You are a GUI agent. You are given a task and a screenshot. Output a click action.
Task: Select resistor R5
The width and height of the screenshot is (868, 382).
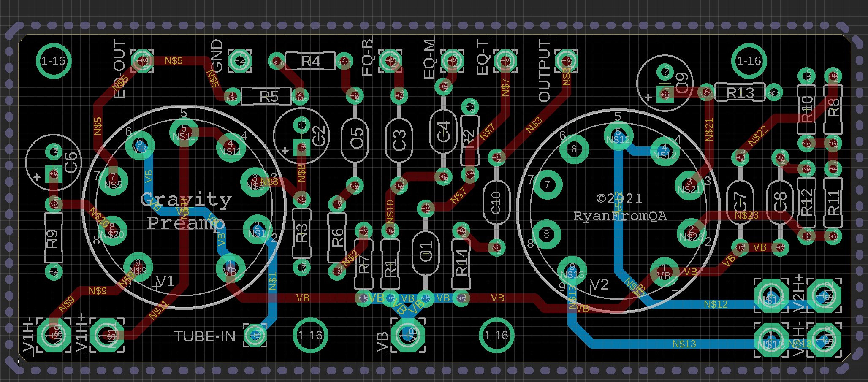point(266,97)
